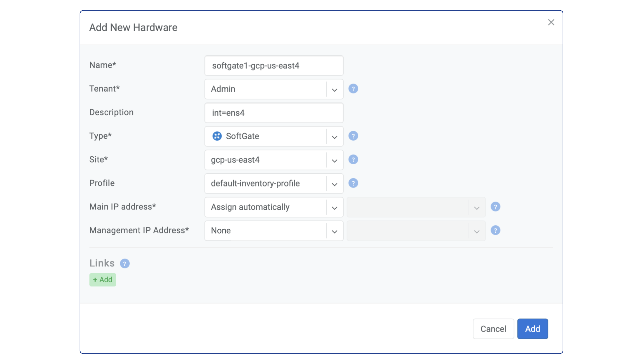Image resolution: width=644 pixels, height=364 pixels.
Task: Open the Links help icon
Action: (x=125, y=263)
